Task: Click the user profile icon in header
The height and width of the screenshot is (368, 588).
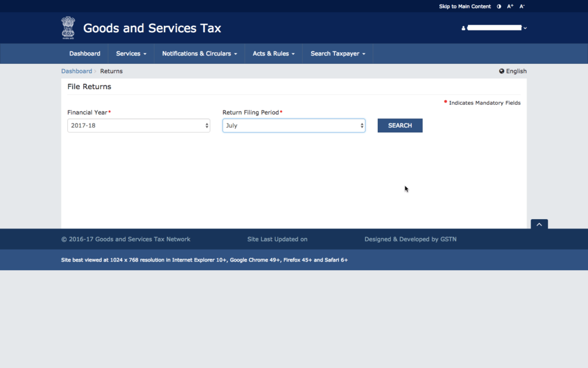Action: (463, 28)
